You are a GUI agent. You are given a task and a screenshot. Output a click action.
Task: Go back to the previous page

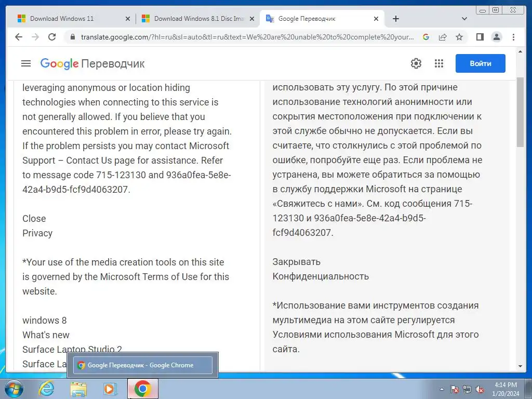click(x=19, y=37)
